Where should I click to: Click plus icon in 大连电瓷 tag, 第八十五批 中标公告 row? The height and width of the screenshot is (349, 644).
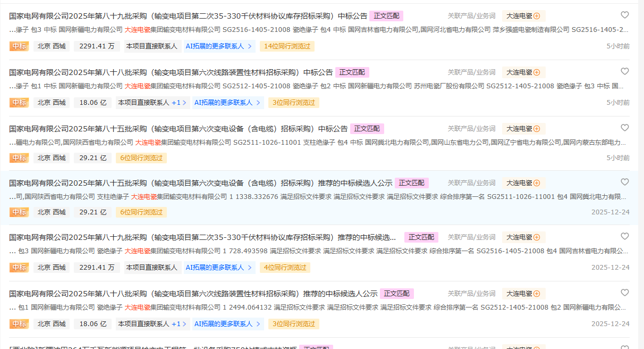tap(537, 129)
